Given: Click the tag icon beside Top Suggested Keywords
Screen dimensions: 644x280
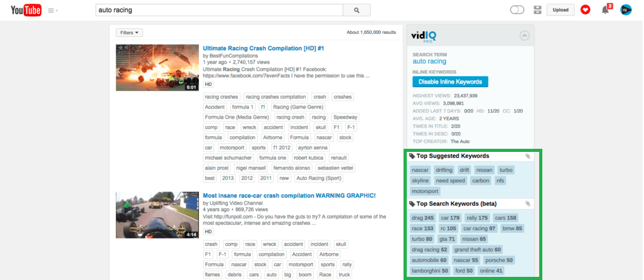Looking at the screenshot, I should (x=412, y=156).
